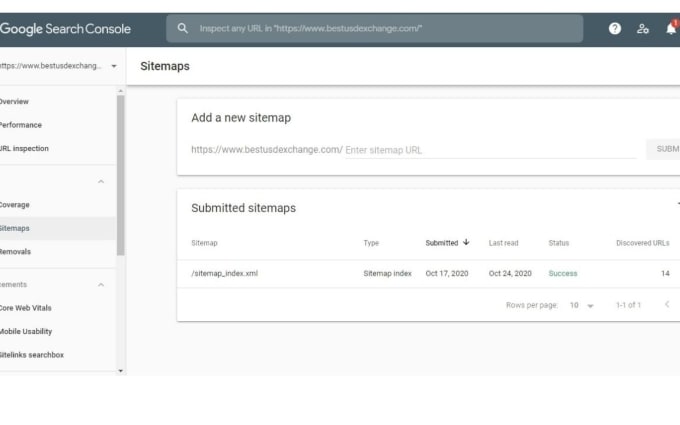
Task: Click the discovered URLs count 14
Action: click(x=665, y=273)
